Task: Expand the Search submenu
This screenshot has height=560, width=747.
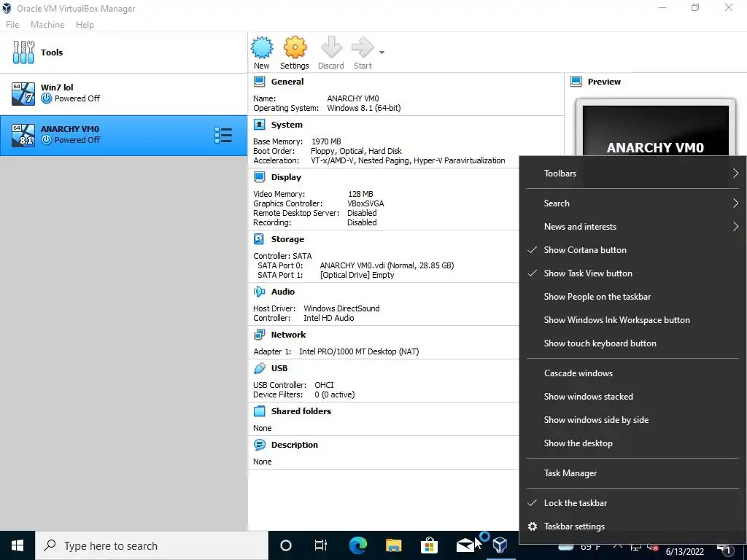Action: click(x=632, y=203)
